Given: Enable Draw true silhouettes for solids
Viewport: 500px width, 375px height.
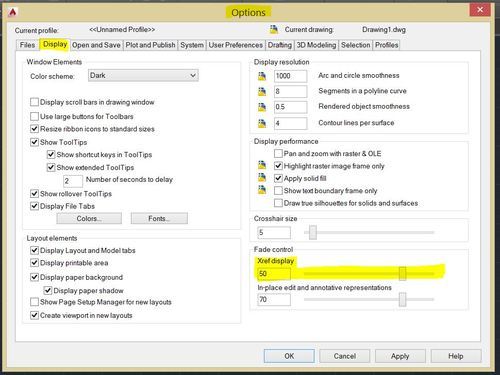Looking at the screenshot, I should pos(278,203).
